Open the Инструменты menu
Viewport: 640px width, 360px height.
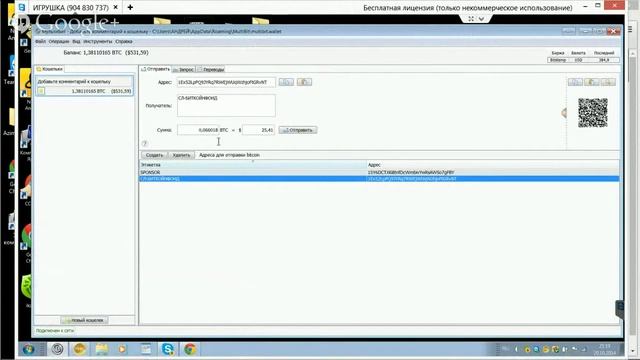pyautogui.click(x=98, y=42)
